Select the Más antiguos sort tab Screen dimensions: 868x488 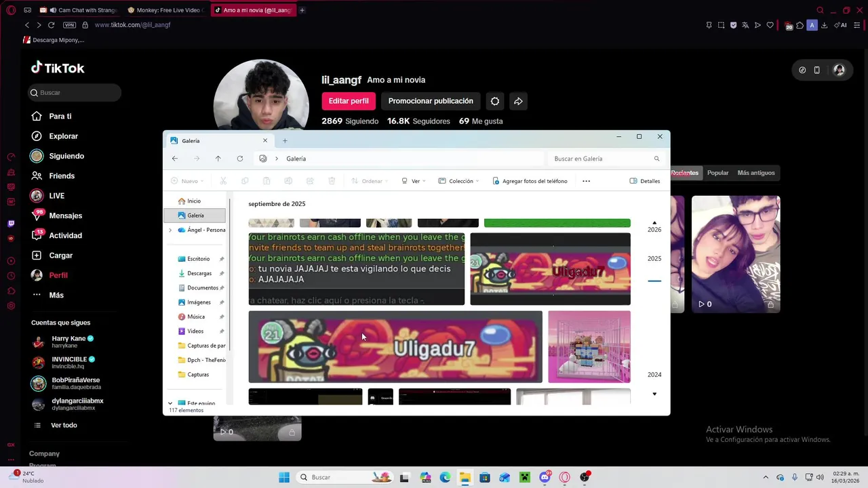pos(756,173)
